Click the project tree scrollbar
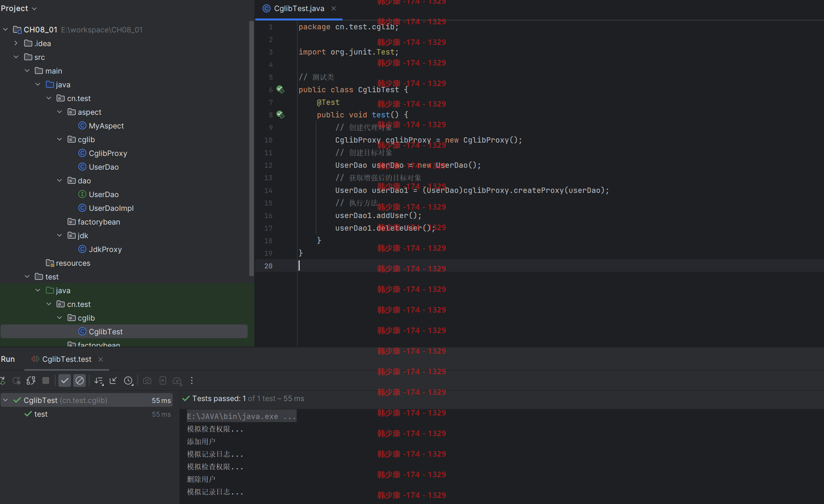Image resolution: width=824 pixels, height=504 pixels. 251,149
